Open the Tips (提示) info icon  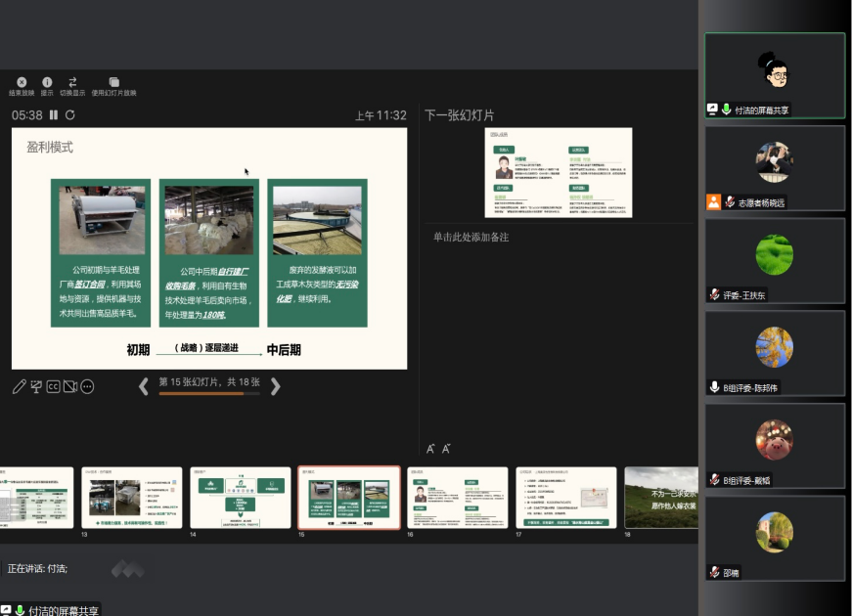click(x=47, y=82)
